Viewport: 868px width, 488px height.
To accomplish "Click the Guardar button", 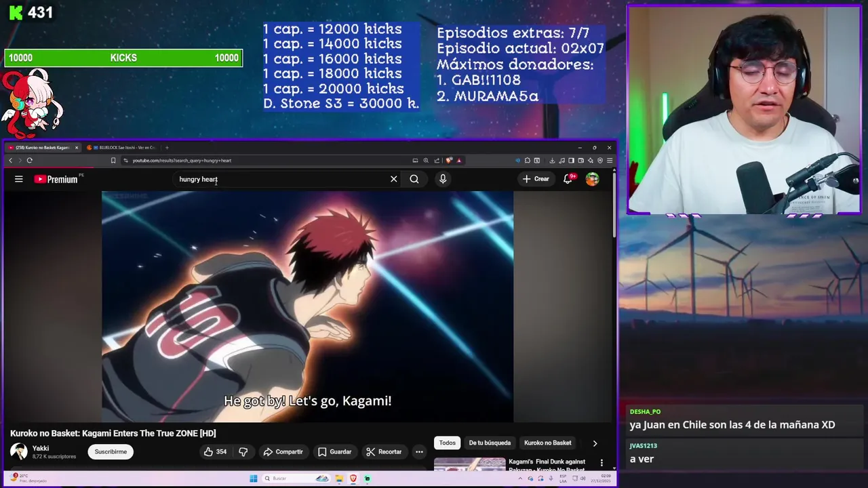I will click(334, 451).
